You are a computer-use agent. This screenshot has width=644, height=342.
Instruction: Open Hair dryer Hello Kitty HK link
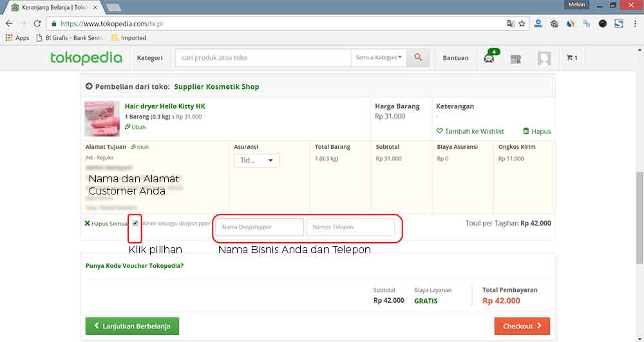[x=165, y=106]
